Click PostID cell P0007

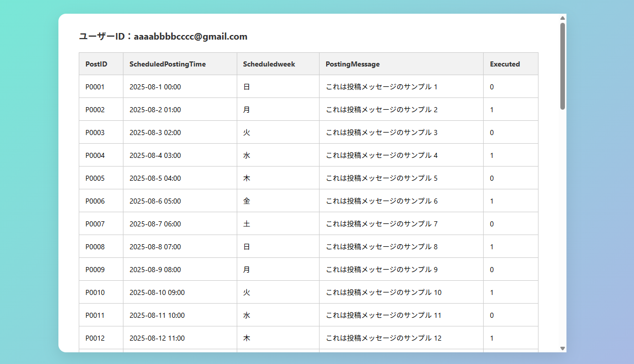tap(101, 224)
